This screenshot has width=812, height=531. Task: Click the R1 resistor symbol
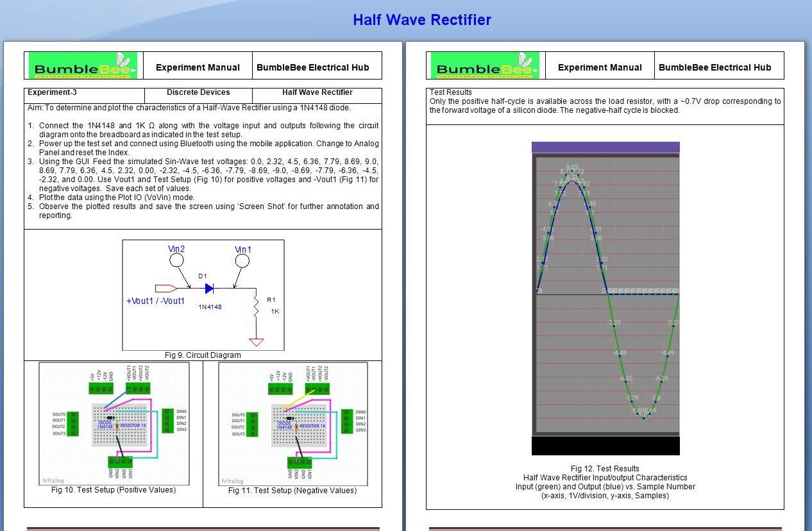click(x=256, y=307)
